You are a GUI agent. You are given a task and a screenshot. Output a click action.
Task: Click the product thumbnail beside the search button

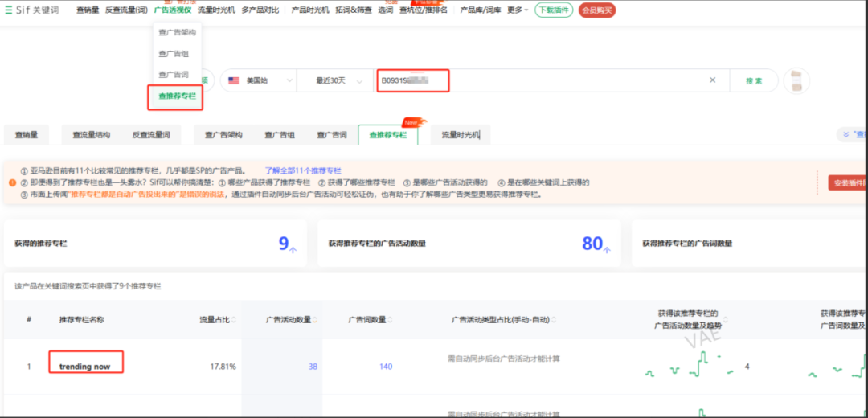tap(796, 81)
